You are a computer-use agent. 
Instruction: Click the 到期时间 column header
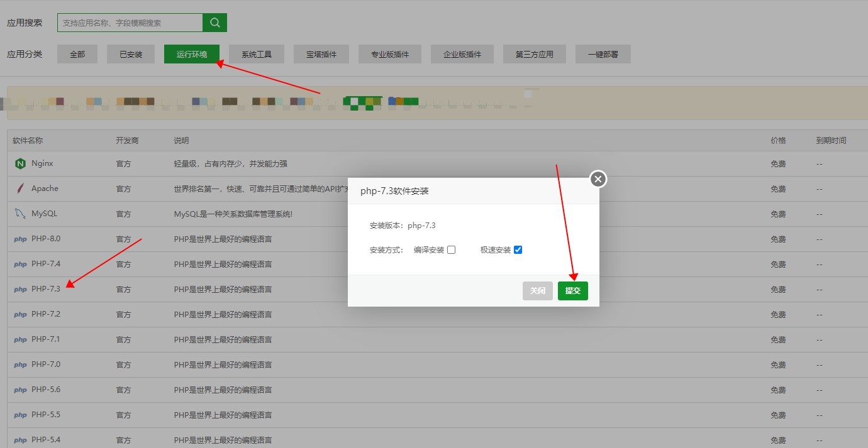click(x=831, y=141)
